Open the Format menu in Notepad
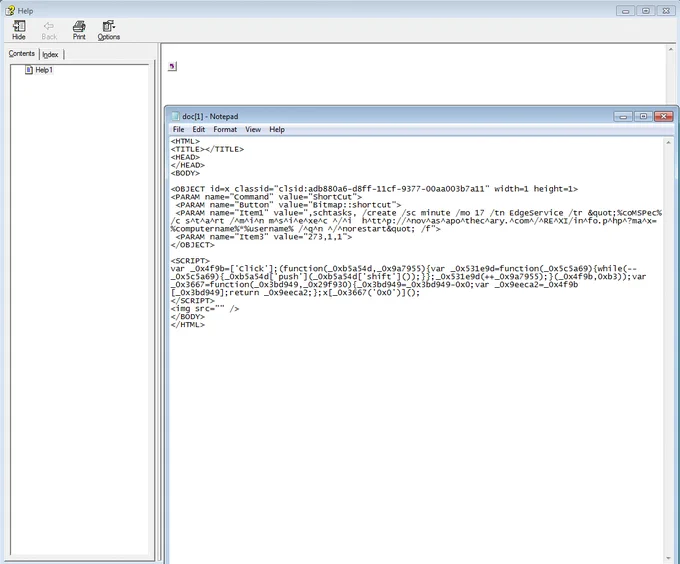 pyautogui.click(x=225, y=129)
